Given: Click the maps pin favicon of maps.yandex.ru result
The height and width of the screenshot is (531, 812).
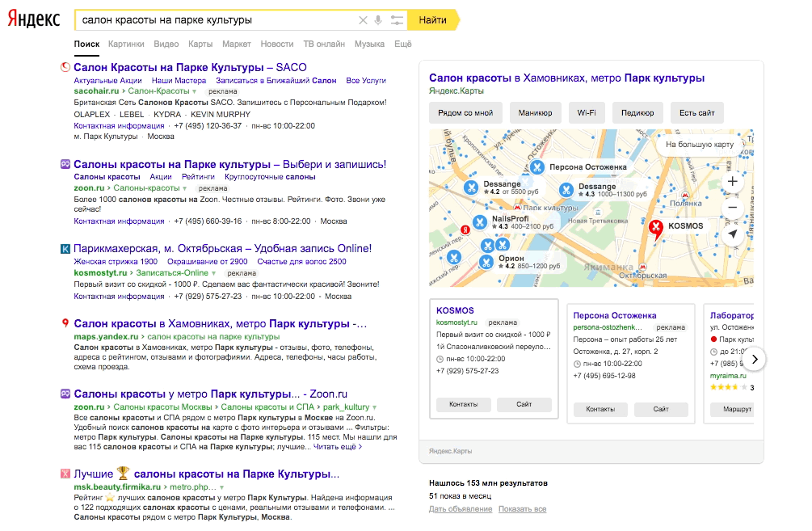Looking at the screenshot, I should click(65, 323).
